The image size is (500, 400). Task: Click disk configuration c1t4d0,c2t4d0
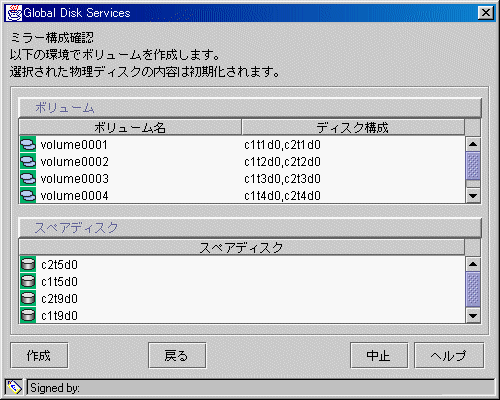(x=282, y=195)
